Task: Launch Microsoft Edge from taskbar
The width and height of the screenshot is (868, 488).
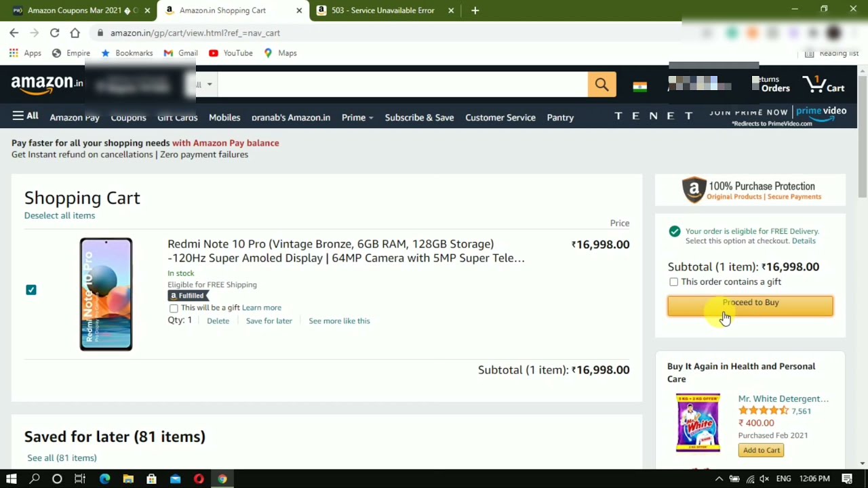Action: point(104,479)
